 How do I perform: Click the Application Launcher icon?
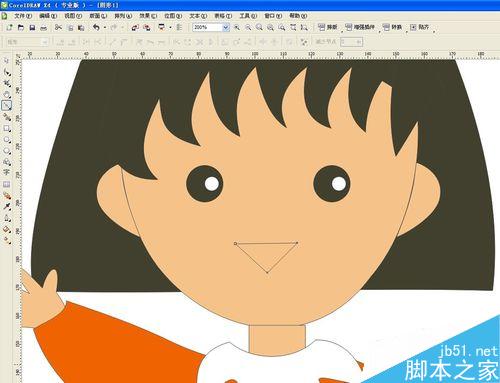[162, 27]
